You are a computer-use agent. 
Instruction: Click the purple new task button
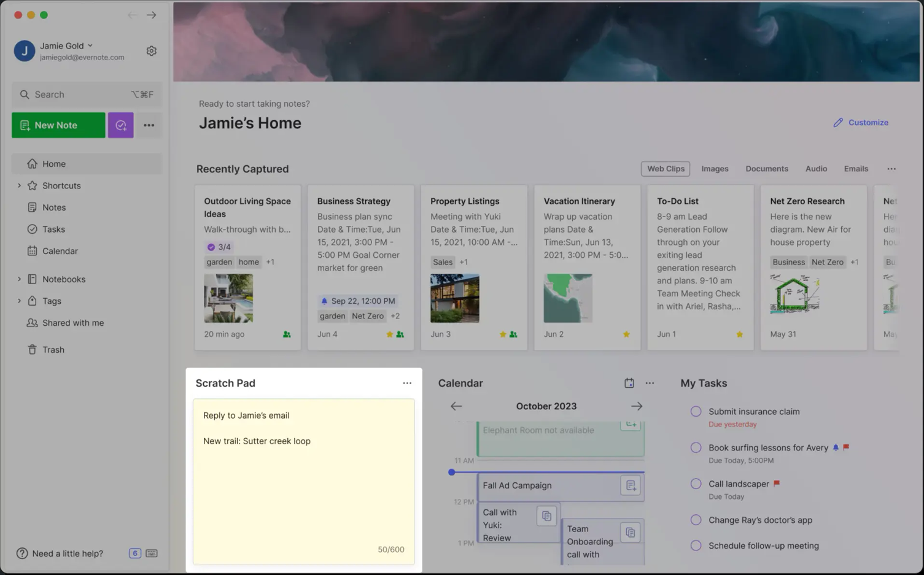[121, 125]
